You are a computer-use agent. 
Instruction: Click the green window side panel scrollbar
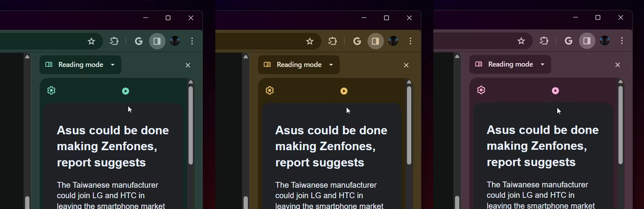tap(191, 125)
